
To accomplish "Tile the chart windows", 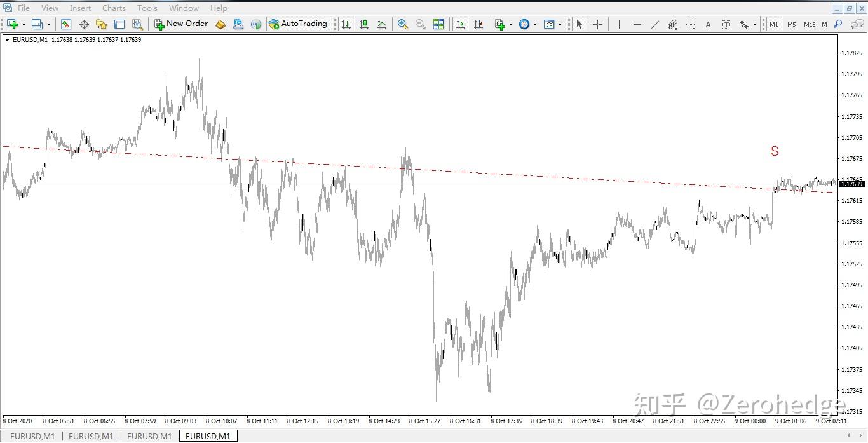I will point(438,24).
